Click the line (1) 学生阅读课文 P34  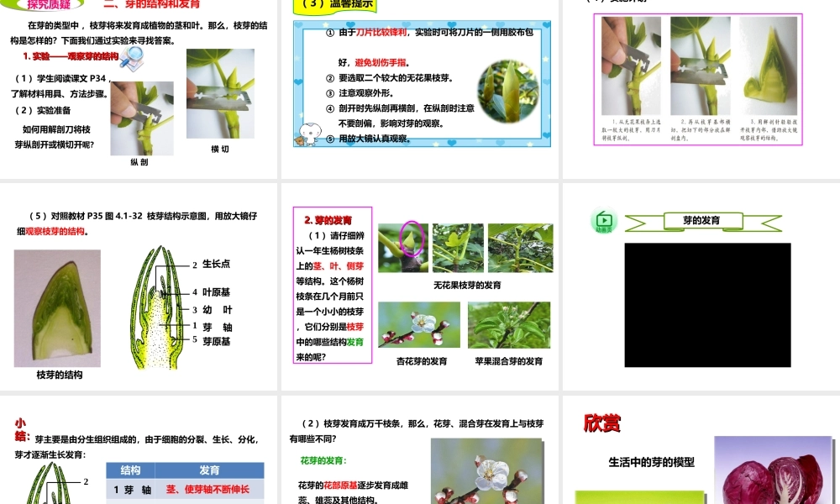click(x=60, y=79)
